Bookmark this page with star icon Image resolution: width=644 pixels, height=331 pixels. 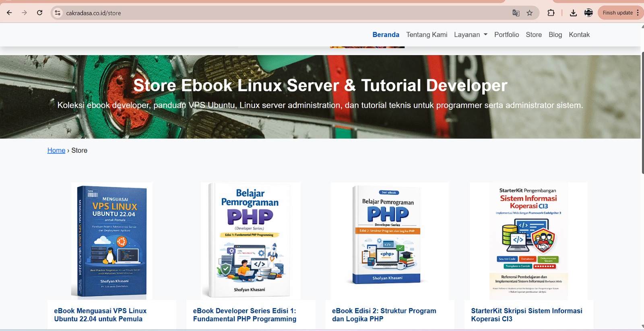530,13
